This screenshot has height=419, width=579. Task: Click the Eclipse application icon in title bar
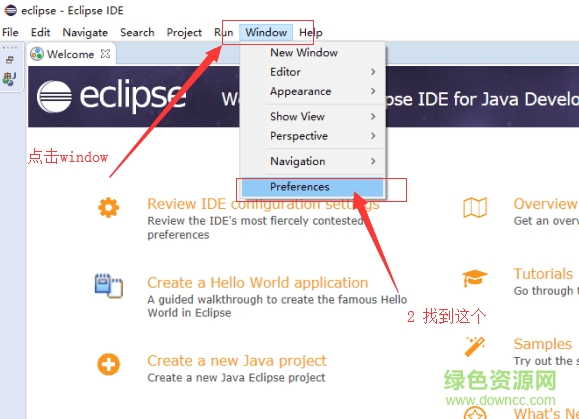(10, 10)
